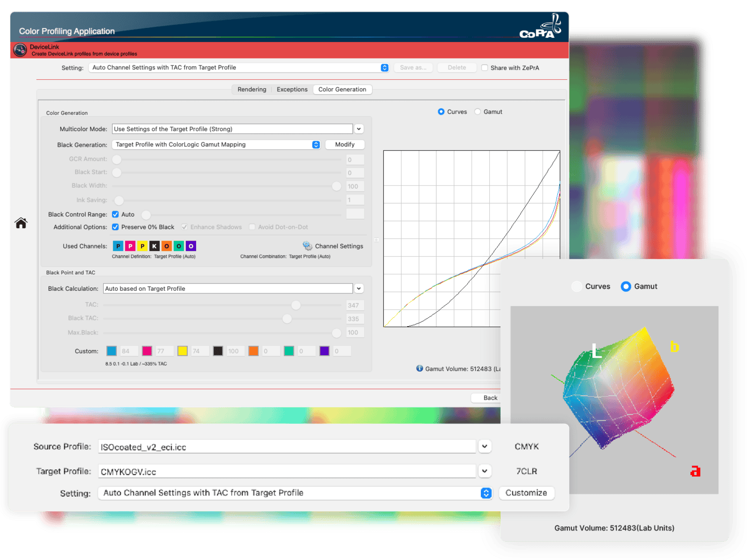Screen dimensions: 747x560
Task: Click the Customize button
Action: click(527, 493)
